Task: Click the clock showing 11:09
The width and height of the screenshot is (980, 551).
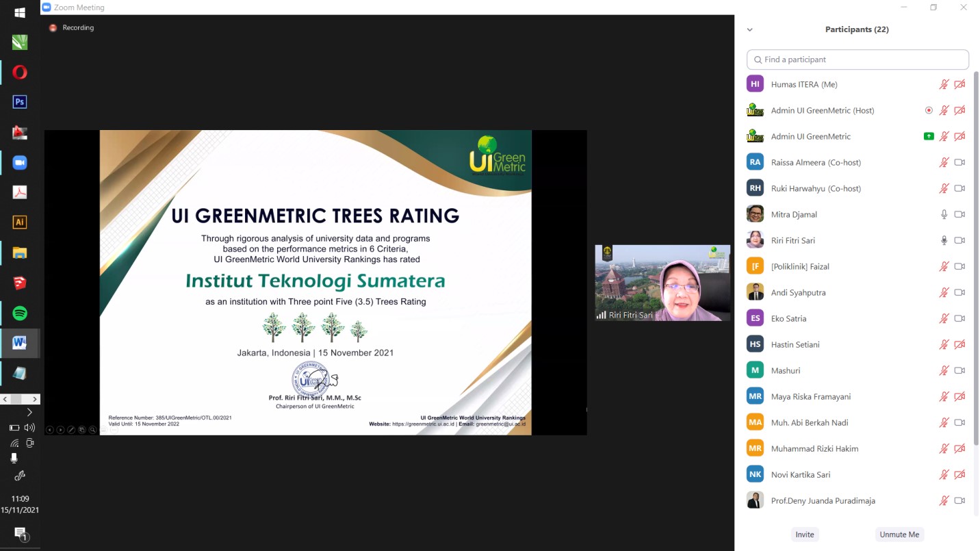Action: pyautogui.click(x=20, y=499)
